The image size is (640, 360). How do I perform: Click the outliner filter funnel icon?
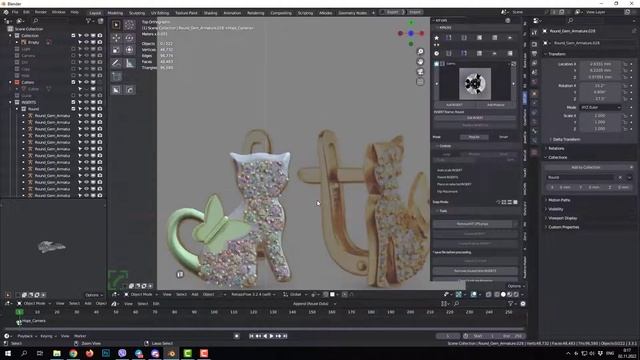pyautogui.click(x=89, y=20)
